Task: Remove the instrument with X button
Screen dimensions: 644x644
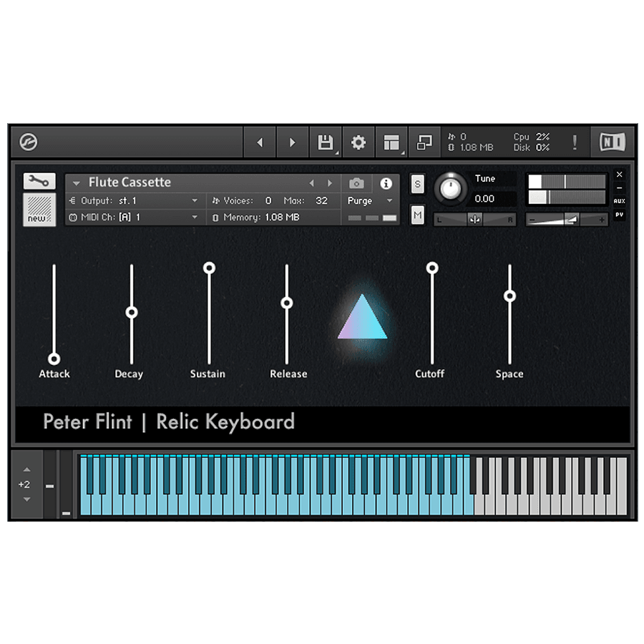Action: click(620, 175)
